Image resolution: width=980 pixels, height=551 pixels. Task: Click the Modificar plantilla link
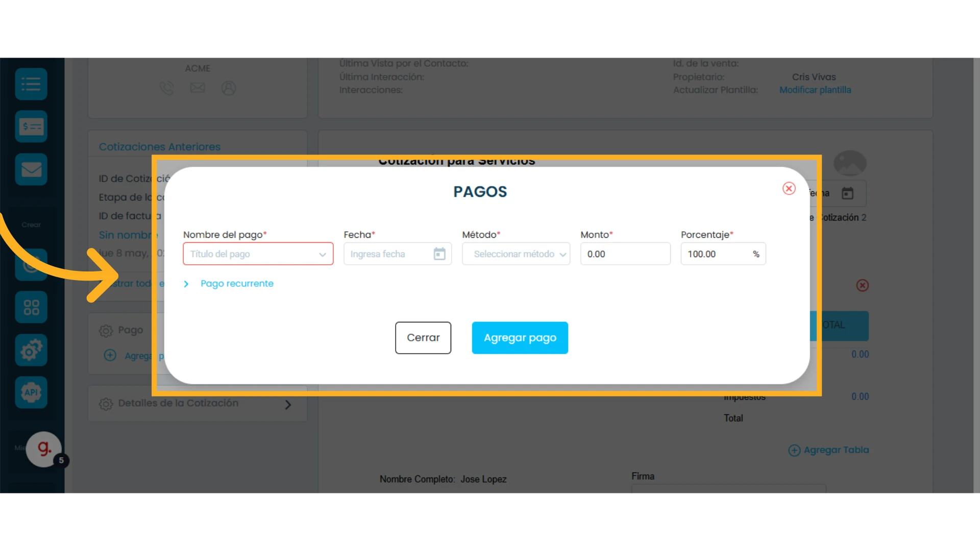[815, 90]
